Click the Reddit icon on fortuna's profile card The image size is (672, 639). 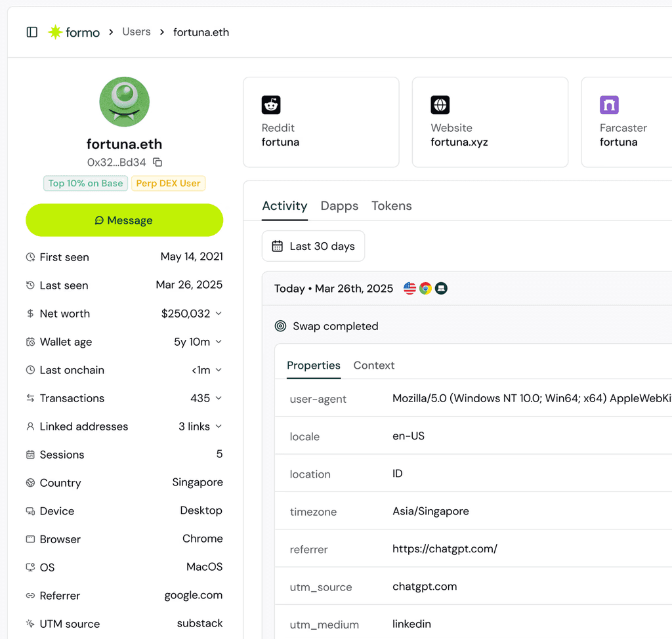[270, 105]
